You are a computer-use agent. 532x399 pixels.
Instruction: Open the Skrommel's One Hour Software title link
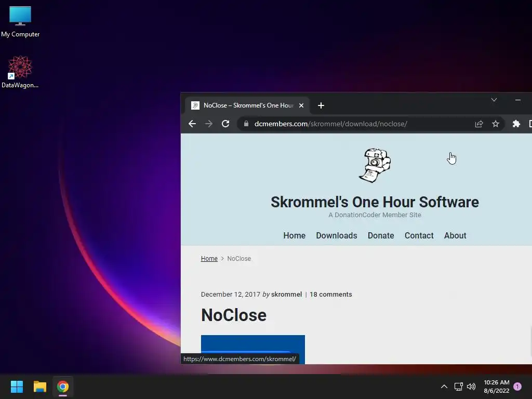point(375,202)
